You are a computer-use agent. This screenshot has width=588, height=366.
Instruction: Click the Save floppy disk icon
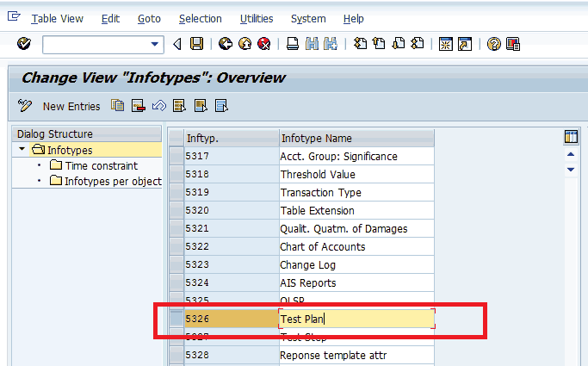[x=197, y=44]
